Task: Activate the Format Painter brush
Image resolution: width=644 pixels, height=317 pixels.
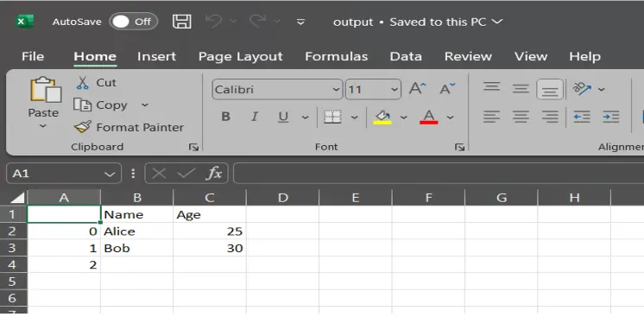Action: (129, 127)
